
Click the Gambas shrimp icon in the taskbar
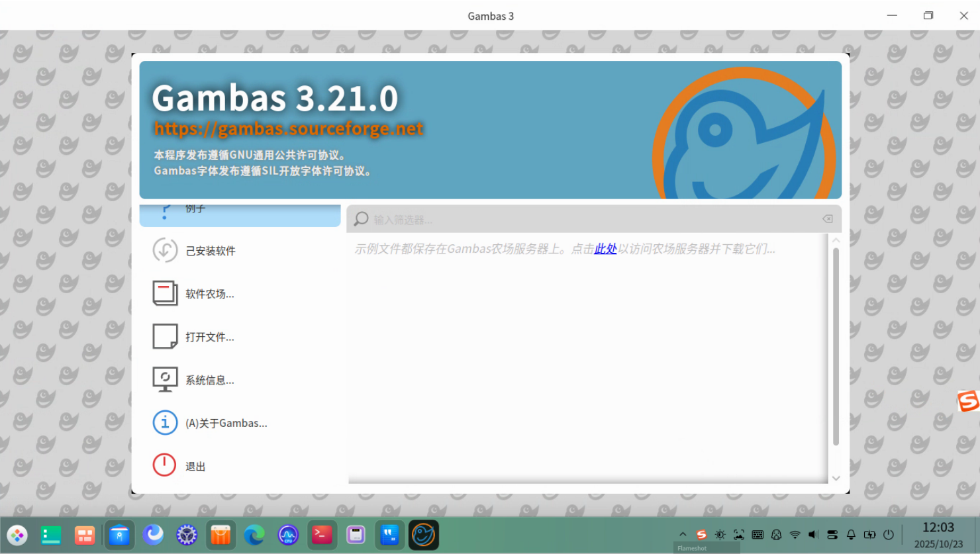[x=423, y=535]
